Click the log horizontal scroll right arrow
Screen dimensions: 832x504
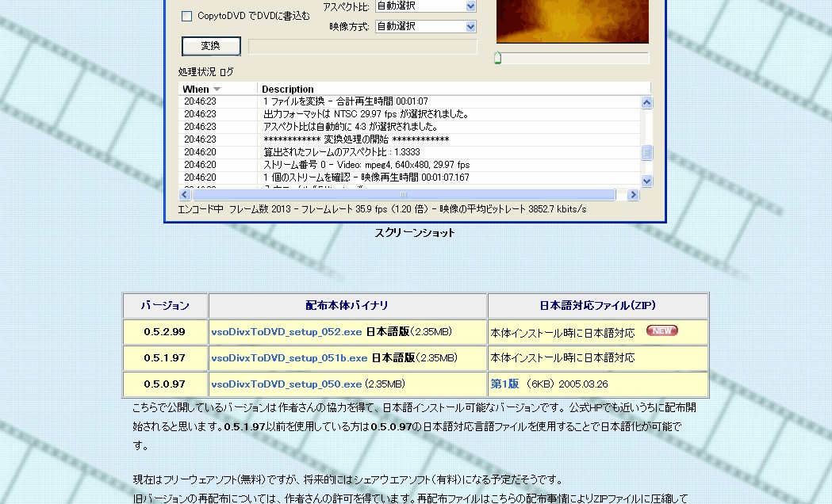[632, 194]
